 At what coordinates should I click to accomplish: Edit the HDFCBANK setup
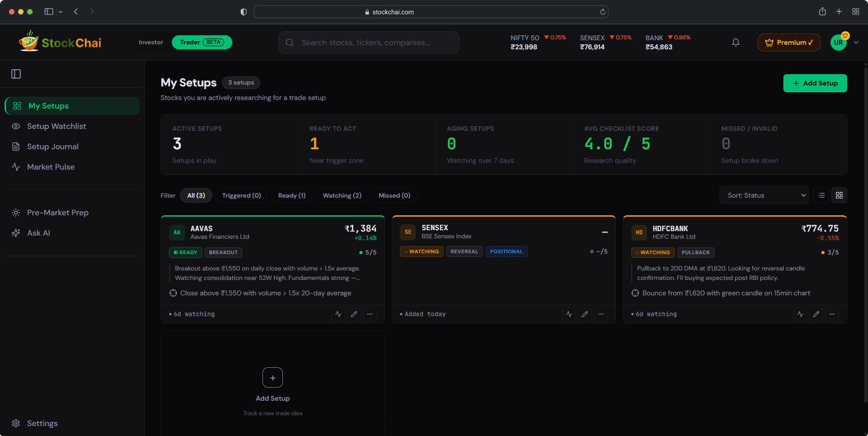pyautogui.click(x=816, y=314)
